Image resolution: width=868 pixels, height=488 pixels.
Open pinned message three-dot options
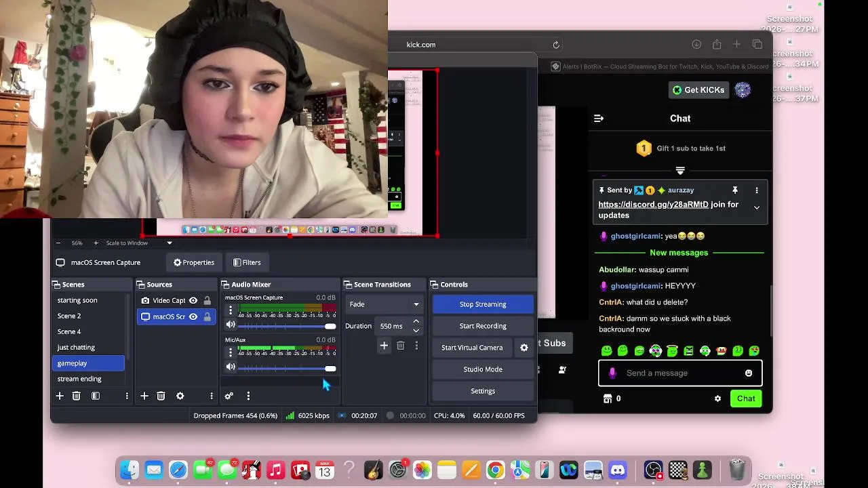click(757, 190)
